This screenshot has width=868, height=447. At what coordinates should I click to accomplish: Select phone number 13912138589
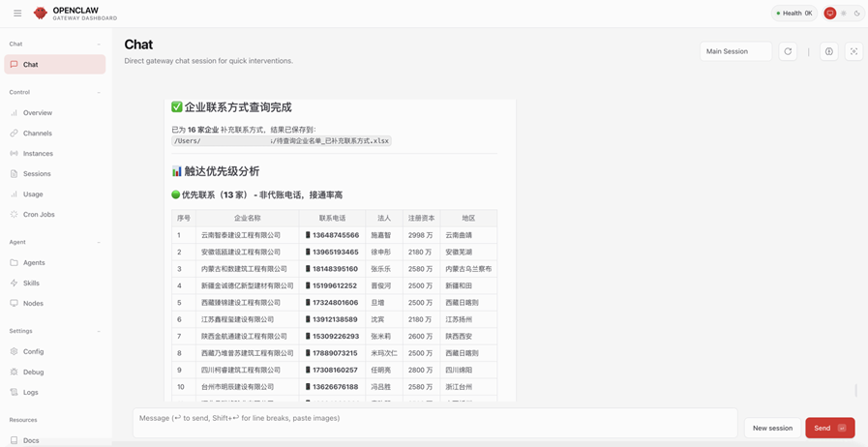336,319
